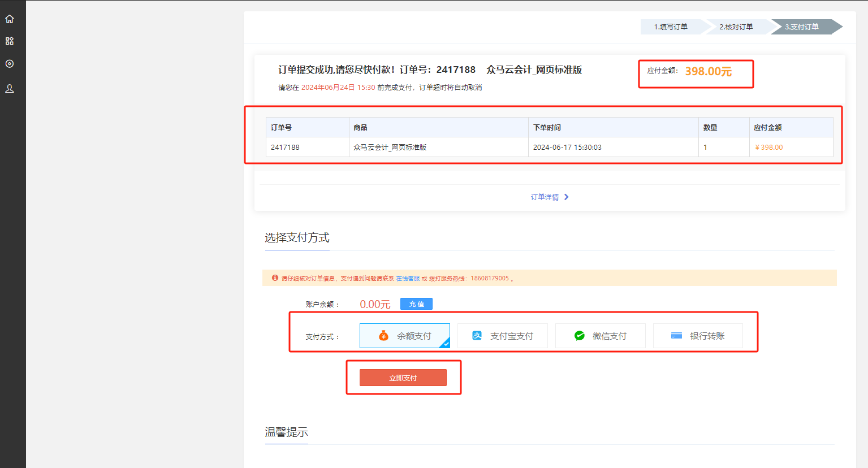Viewport: 868px width, 468px height.
Task: Click the 余额支付 money bag icon
Action: [383, 336]
